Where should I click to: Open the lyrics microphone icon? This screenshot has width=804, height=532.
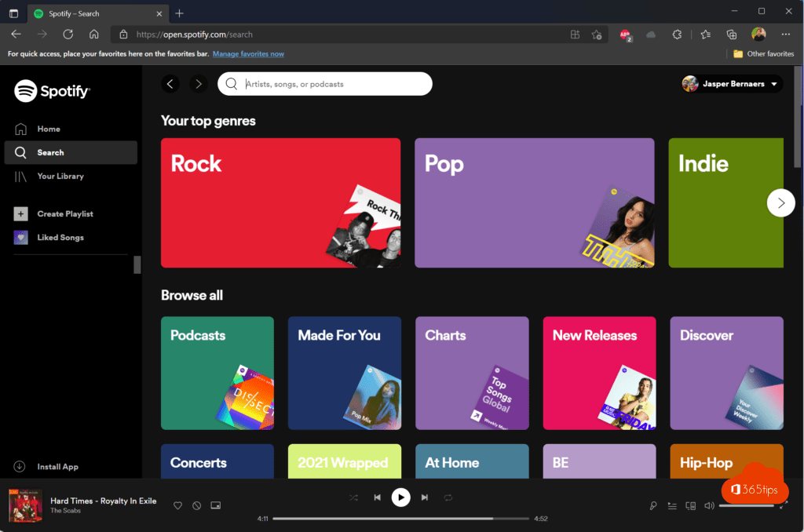[x=653, y=505]
